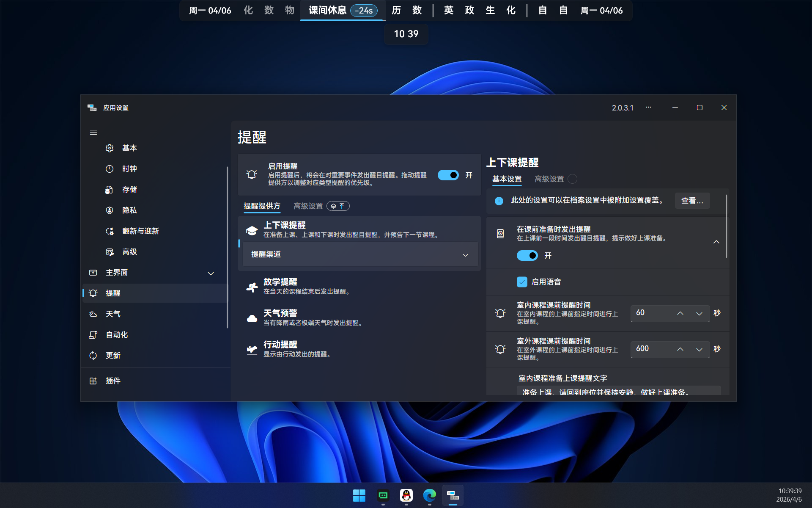Open the 插件 settings page
The width and height of the screenshot is (812, 508).
(113, 381)
